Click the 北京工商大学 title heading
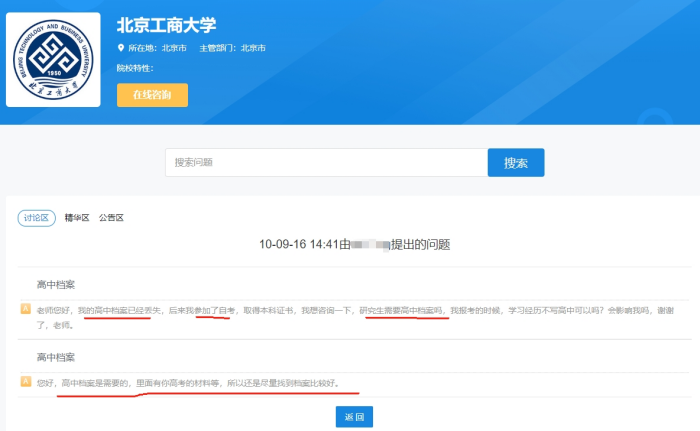The image size is (700, 431). (x=167, y=25)
